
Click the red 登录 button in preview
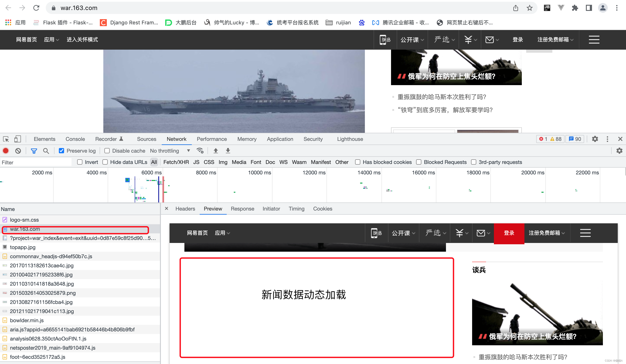click(509, 233)
